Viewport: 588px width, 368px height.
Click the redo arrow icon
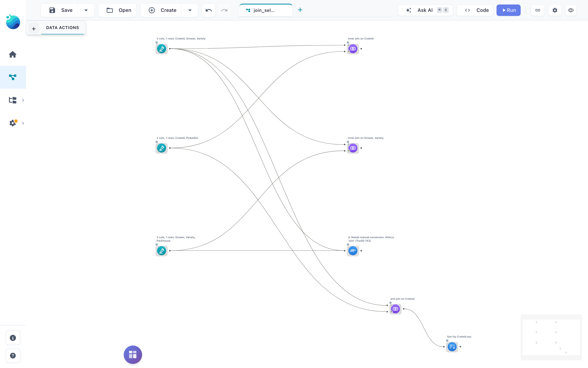(x=224, y=10)
